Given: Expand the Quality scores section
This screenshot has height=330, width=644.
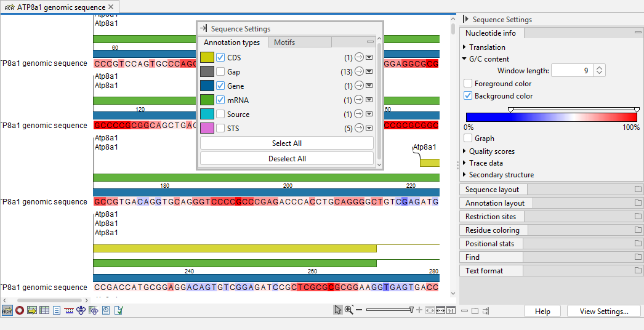Looking at the screenshot, I should [x=464, y=151].
